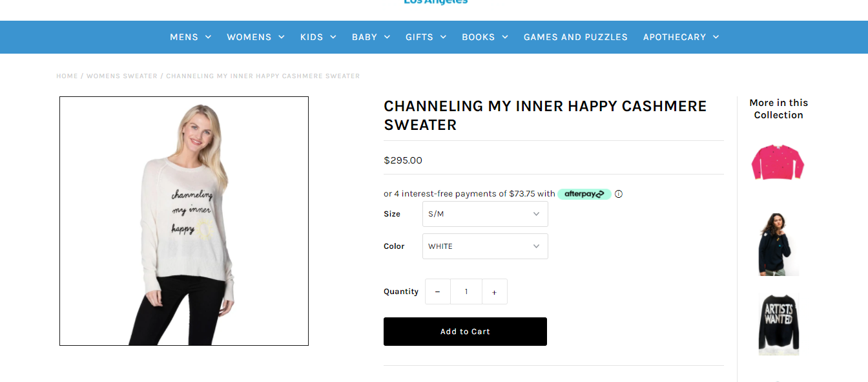Click the Afterpay logo badge
The image size is (868, 382).
click(x=584, y=194)
